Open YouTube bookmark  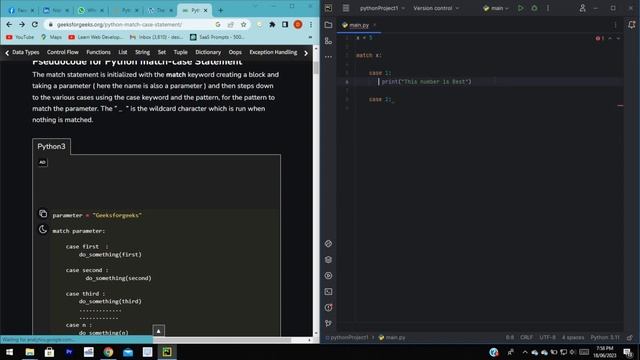click(20, 37)
